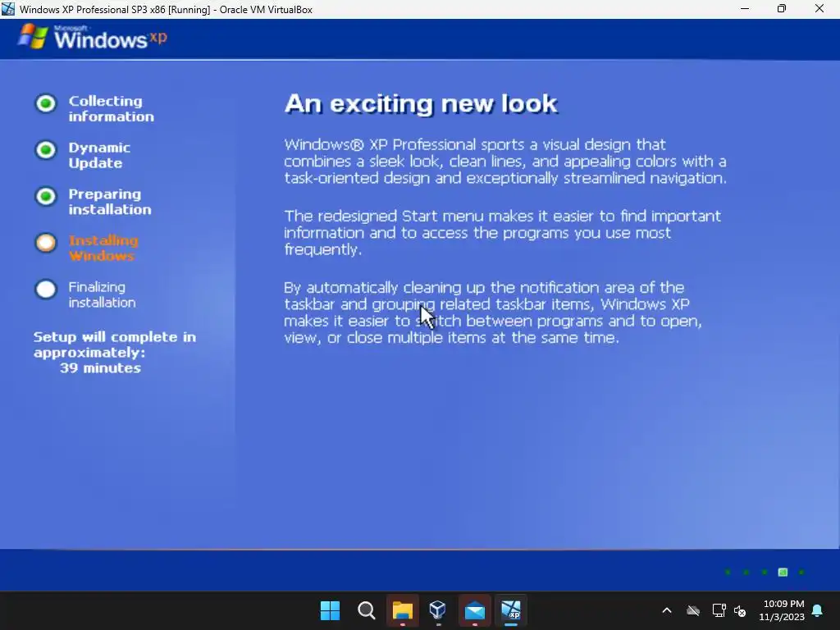Launch File Explorer from the taskbar
Viewport: 840px width, 630px height.
coord(402,610)
